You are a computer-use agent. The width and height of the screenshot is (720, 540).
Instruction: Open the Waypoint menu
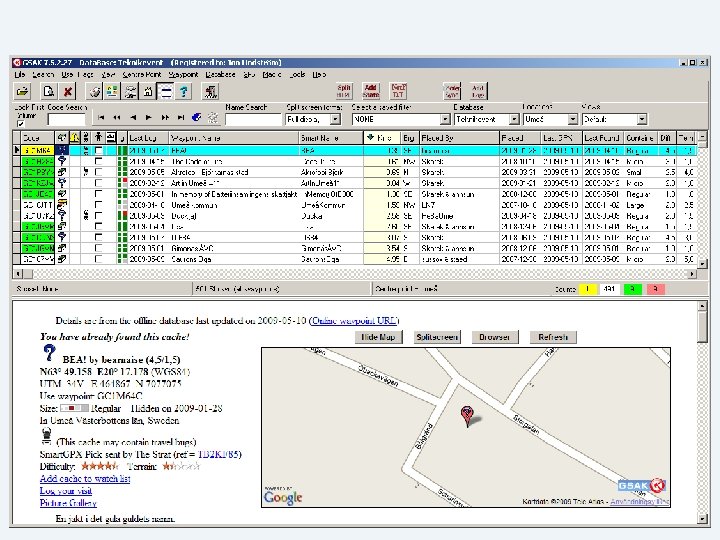click(x=183, y=75)
